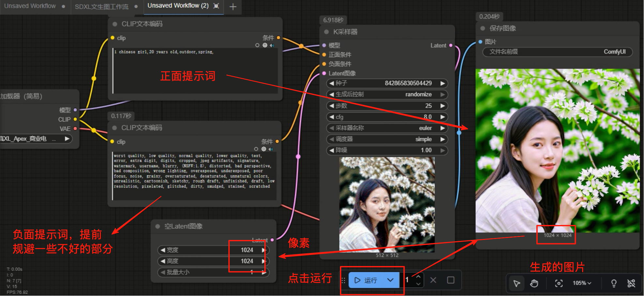Collapse the K采样器 node via its dot

pos(326,32)
